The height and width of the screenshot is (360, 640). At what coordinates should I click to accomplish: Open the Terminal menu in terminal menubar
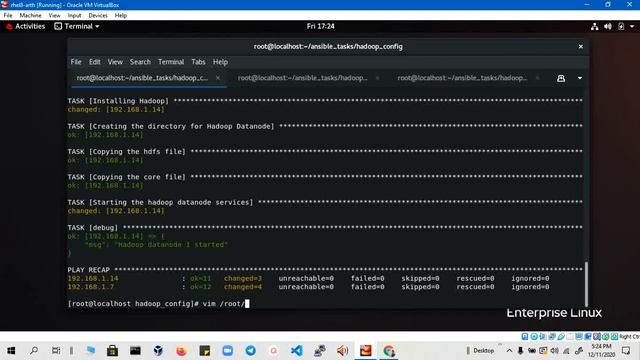pos(171,62)
